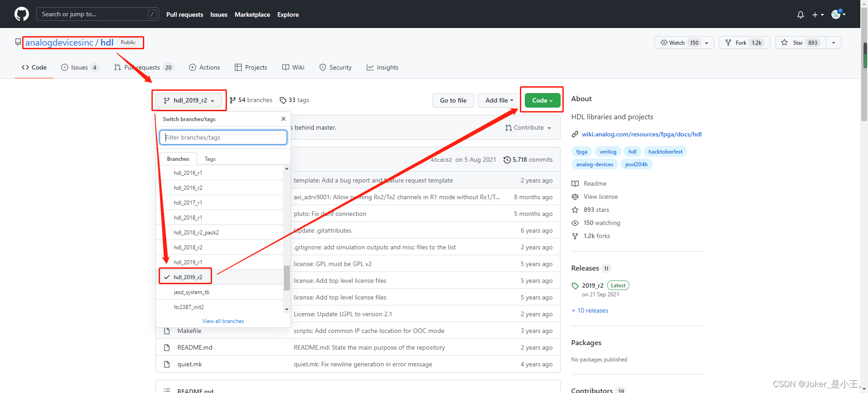Screen dimensions: 868x393
Task: Fork the repository
Action: (744, 42)
